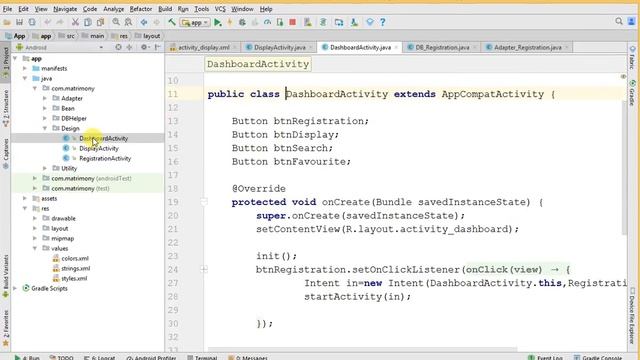
Task: Expand the Bean package
Action: pyautogui.click(x=45, y=108)
